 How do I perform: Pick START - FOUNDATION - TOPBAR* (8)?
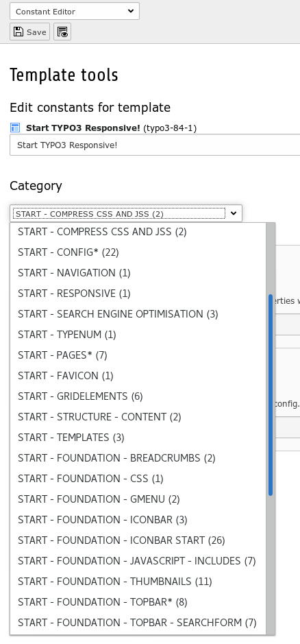pyautogui.click(x=138, y=601)
